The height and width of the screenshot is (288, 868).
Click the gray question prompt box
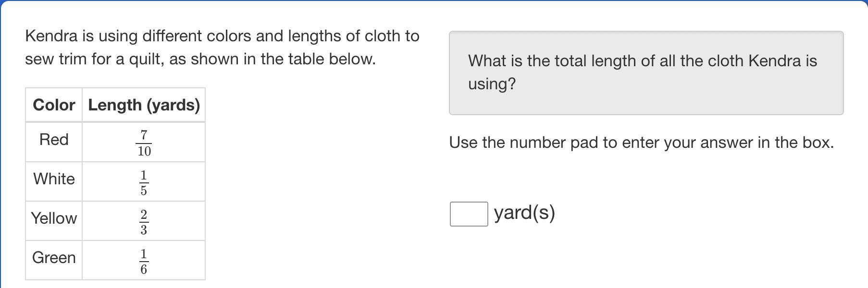click(x=646, y=73)
